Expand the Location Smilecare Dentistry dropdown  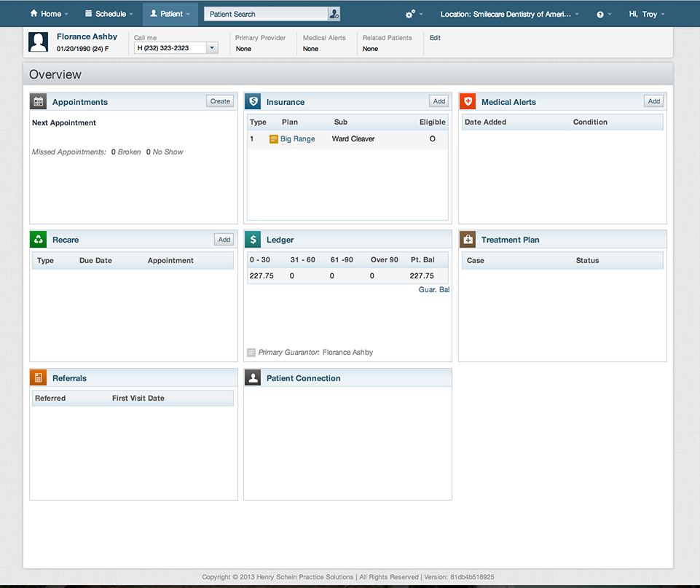(509, 15)
